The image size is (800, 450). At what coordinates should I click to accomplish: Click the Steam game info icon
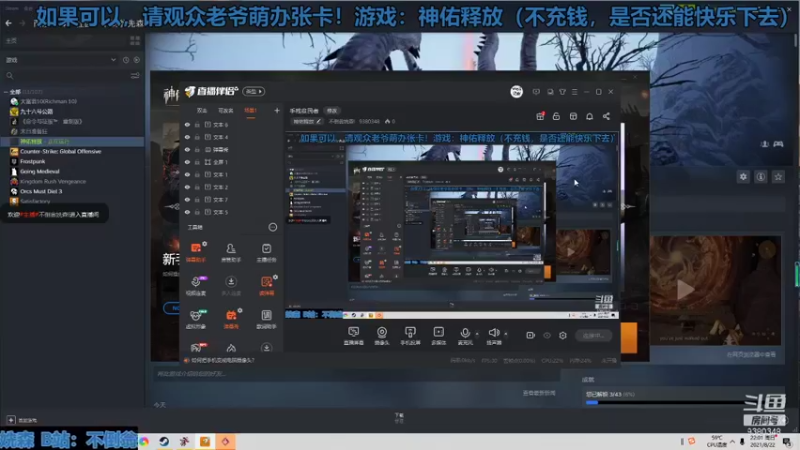pyautogui.click(x=761, y=177)
